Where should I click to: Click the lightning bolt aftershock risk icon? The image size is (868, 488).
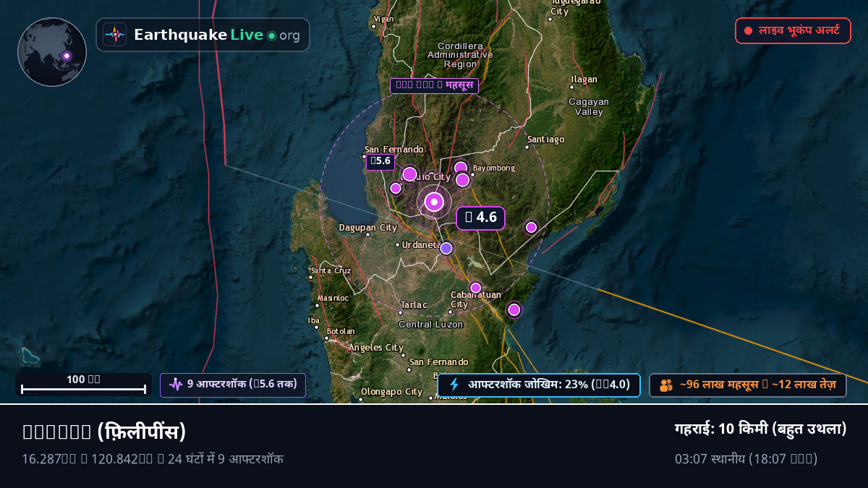(454, 385)
